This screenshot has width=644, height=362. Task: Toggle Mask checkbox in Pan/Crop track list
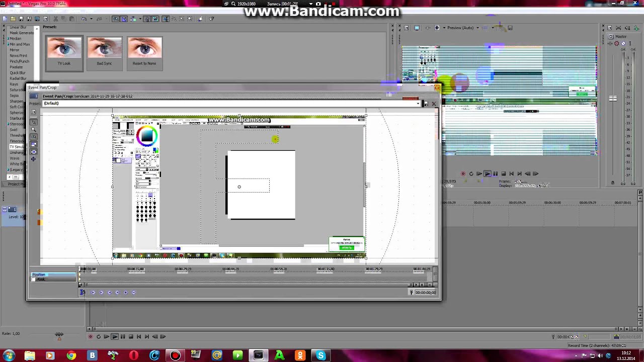coord(33,279)
